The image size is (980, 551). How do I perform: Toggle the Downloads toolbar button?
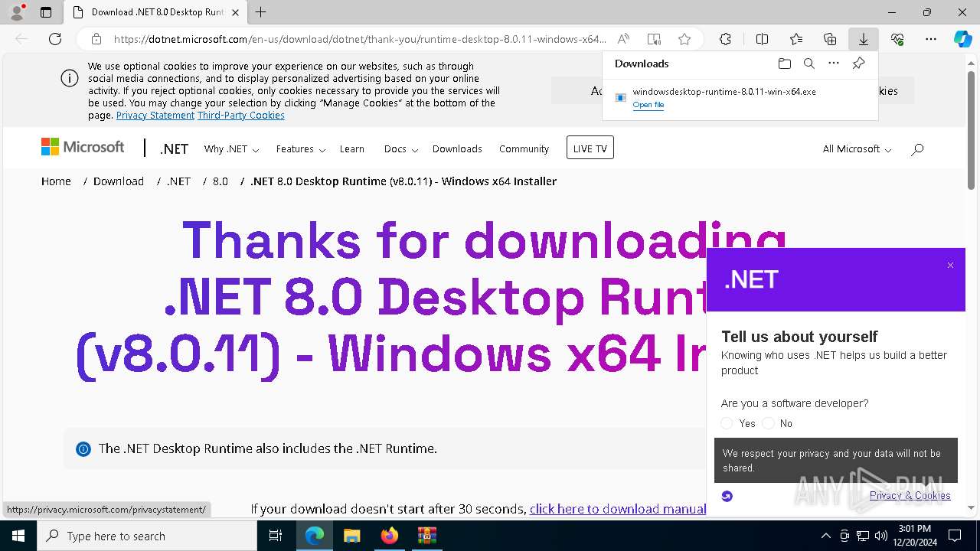click(864, 39)
